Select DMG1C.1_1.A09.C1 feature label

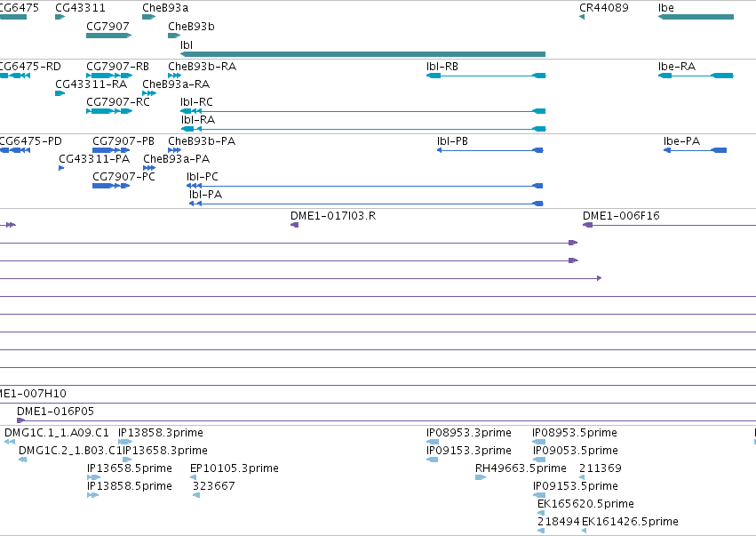[57, 433]
